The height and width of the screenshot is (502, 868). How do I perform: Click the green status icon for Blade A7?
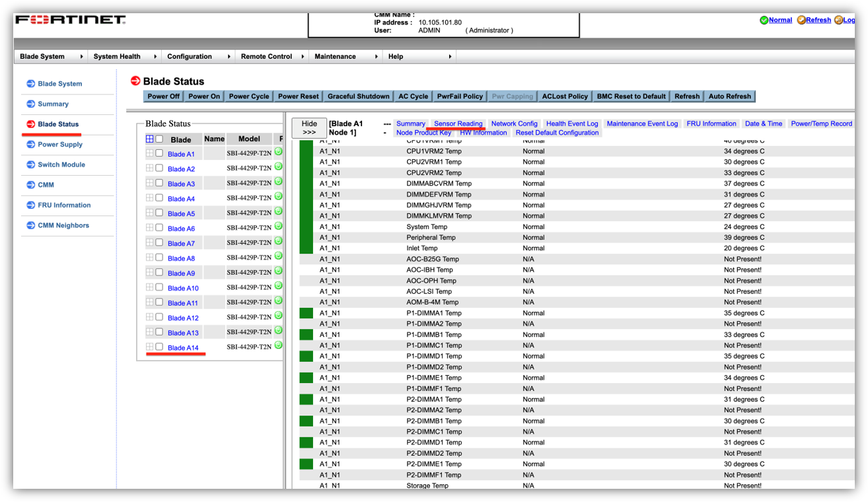point(279,240)
